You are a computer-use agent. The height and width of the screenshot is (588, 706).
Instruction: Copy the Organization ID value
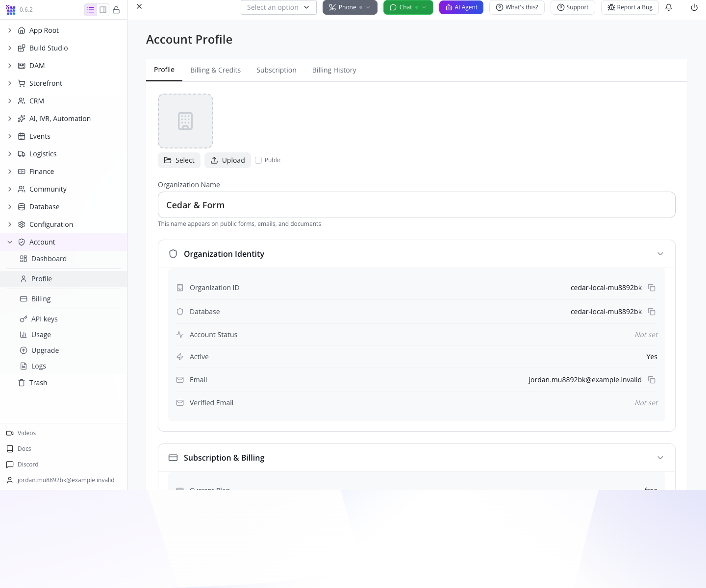click(x=652, y=288)
